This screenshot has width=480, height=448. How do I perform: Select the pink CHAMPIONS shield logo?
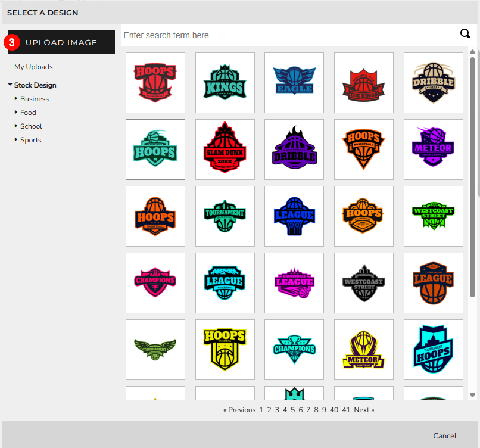(155, 283)
